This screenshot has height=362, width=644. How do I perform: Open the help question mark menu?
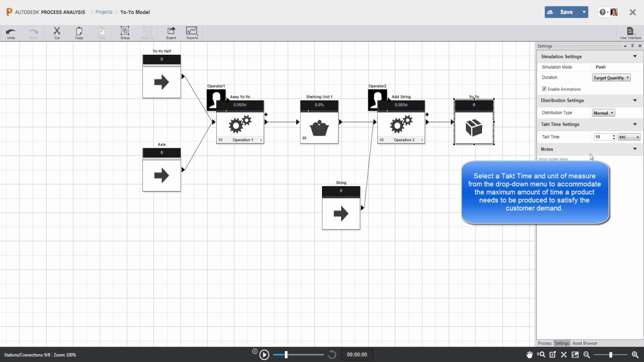604,12
